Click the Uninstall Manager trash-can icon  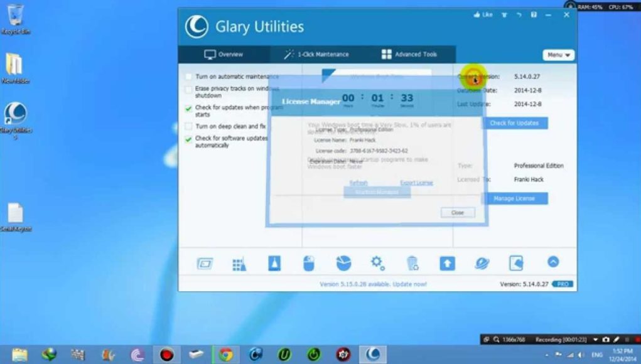tap(412, 264)
